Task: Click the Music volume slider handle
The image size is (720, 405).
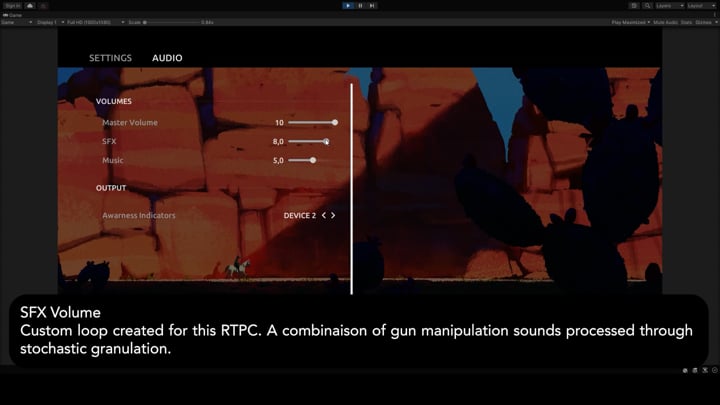Action: [x=313, y=160]
